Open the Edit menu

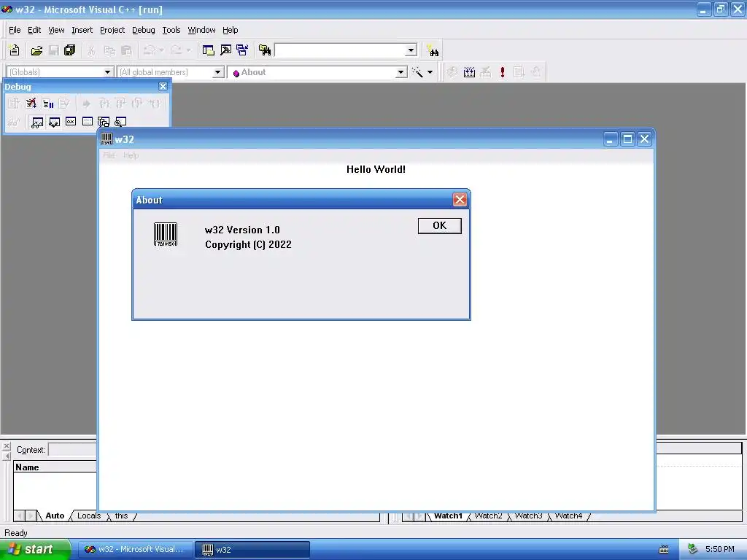[x=34, y=30]
